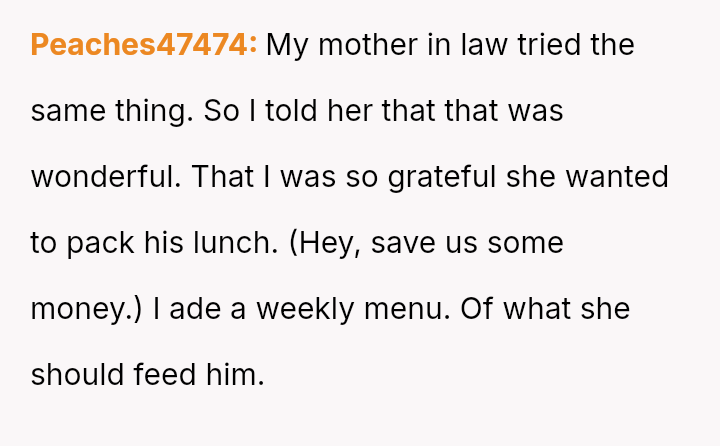This screenshot has width=720, height=446.
Task: Click the word "lunch" in the comment
Action: click(230, 243)
